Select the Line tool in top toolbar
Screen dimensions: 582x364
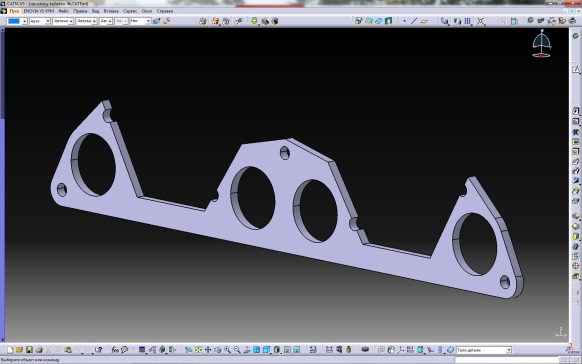pos(414,21)
